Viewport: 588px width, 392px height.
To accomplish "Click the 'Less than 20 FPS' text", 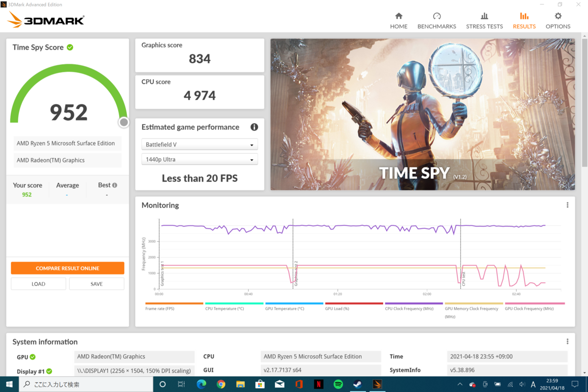I will [x=200, y=178].
